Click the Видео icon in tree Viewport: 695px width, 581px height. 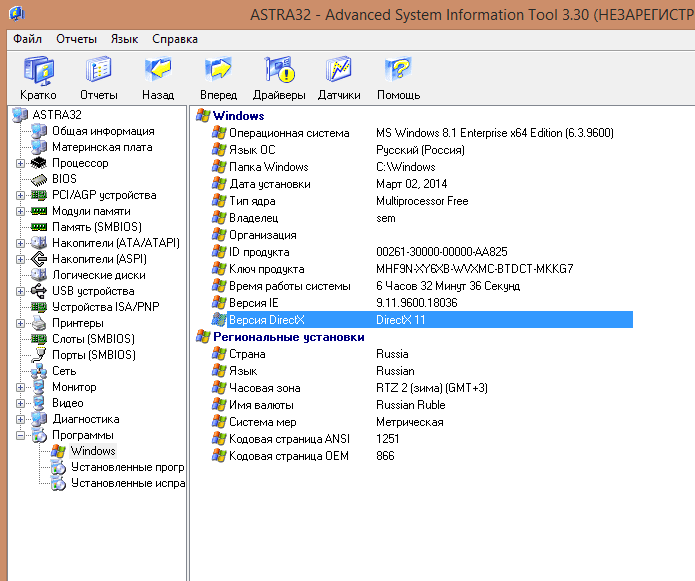point(39,403)
